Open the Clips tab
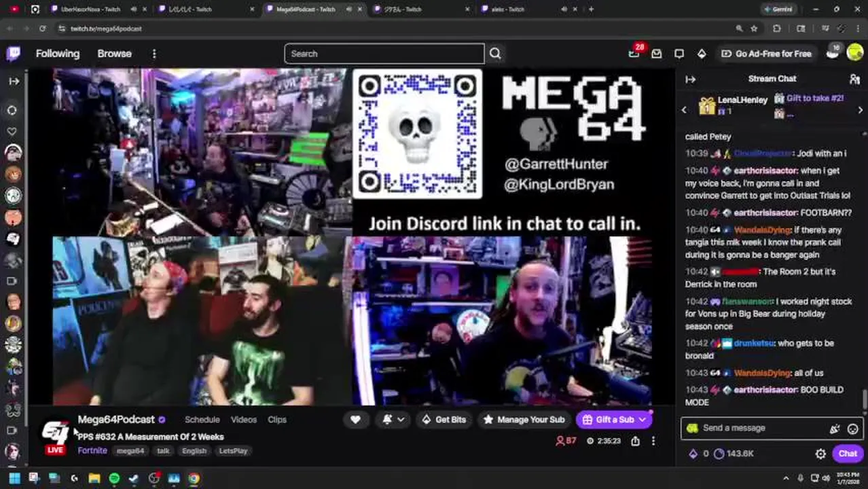 click(x=277, y=420)
